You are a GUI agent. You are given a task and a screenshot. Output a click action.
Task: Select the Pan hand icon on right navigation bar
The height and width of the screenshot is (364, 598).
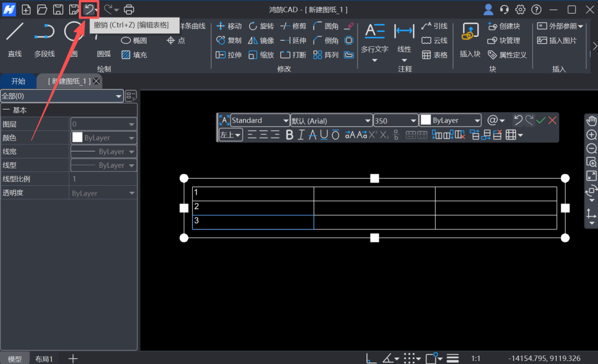click(591, 120)
